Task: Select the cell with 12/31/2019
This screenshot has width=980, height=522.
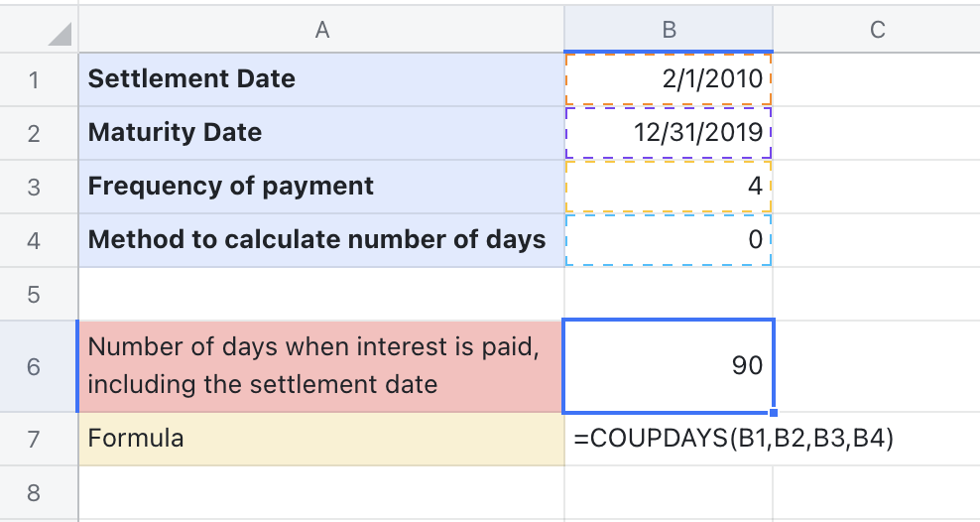Action: (669, 133)
